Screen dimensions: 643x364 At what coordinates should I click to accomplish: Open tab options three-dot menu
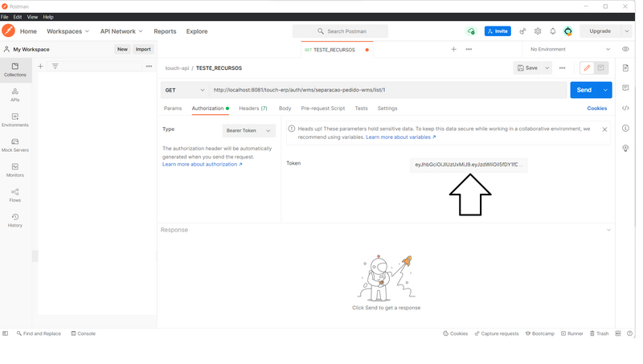(x=469, y=49)
